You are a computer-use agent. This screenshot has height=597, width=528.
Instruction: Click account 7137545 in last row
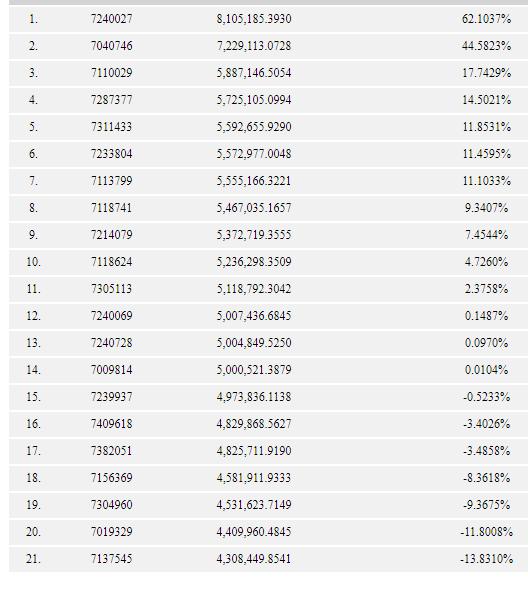tap(112, 559)
